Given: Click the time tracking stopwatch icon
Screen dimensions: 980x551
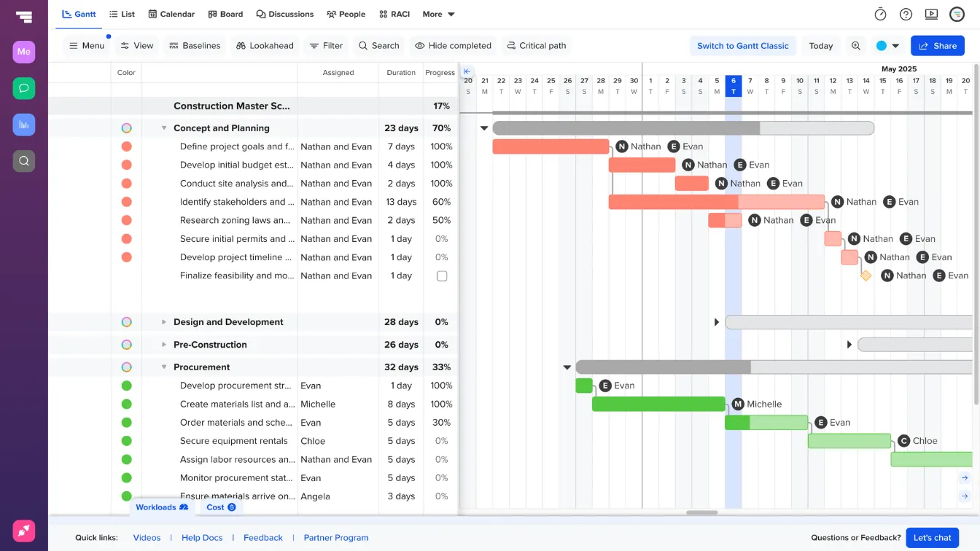Looking at the screenshot, I should click(879, 14).
